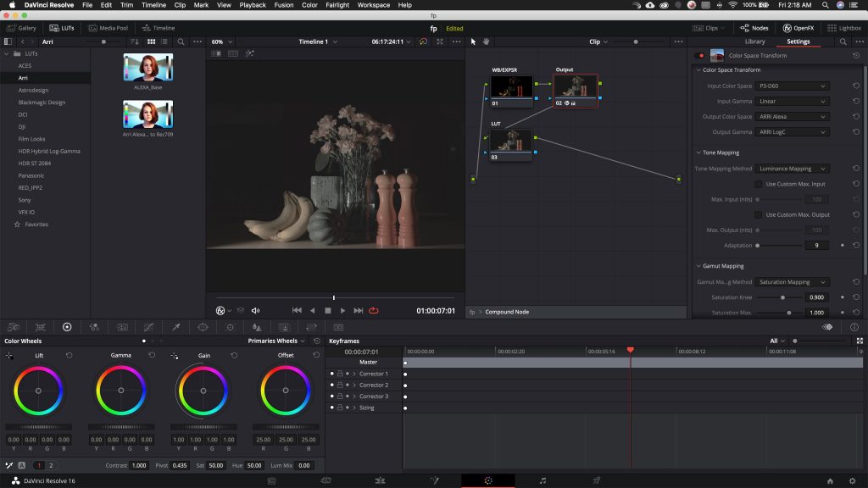Adjust the Adaptation slider handle

[757, 245]
